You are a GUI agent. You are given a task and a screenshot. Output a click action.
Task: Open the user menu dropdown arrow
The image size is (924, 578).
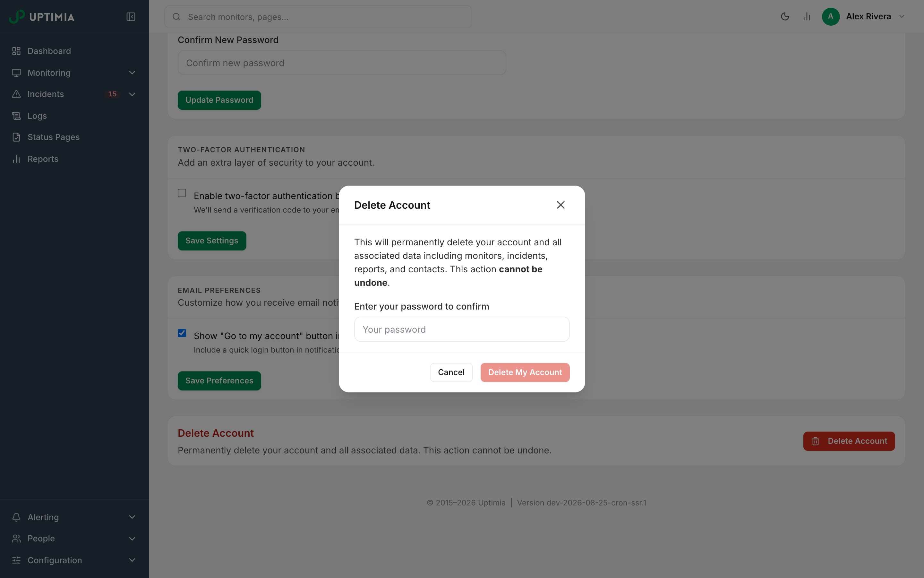(x=902, y=16)
